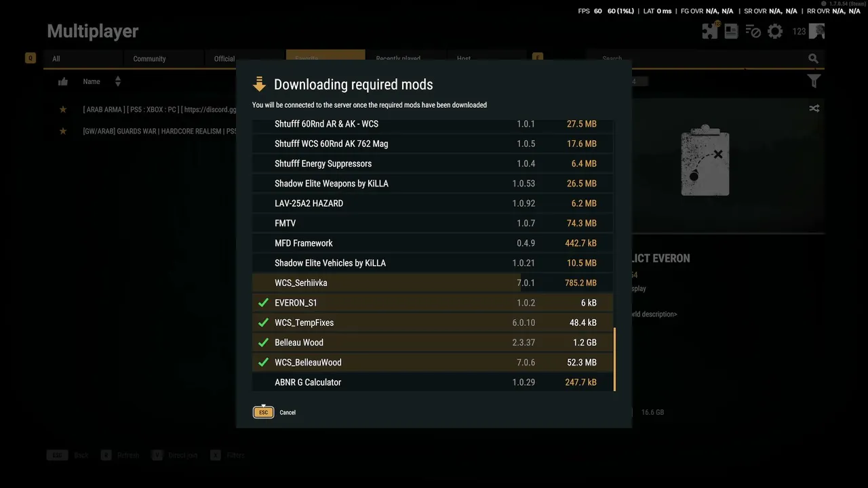Click the download arrow icon in dialog title
868x488 pixels.
tap(259, 85)
